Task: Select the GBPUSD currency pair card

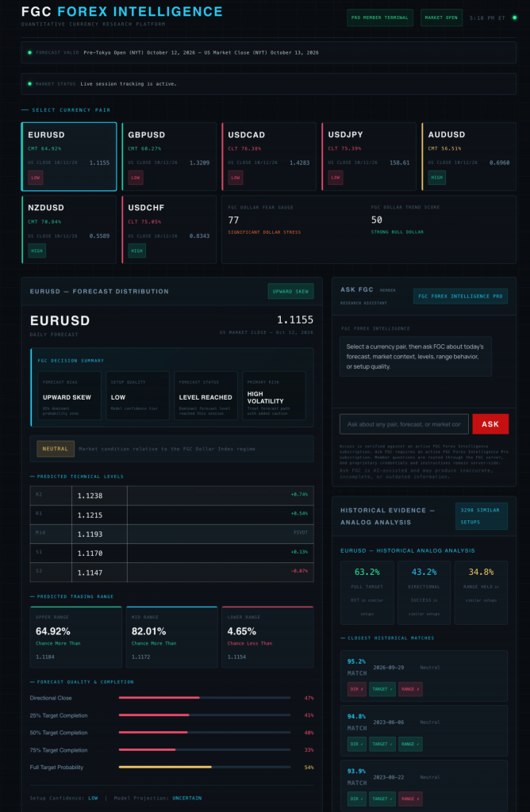Action: pyautogui.click(x=169, y=156)
